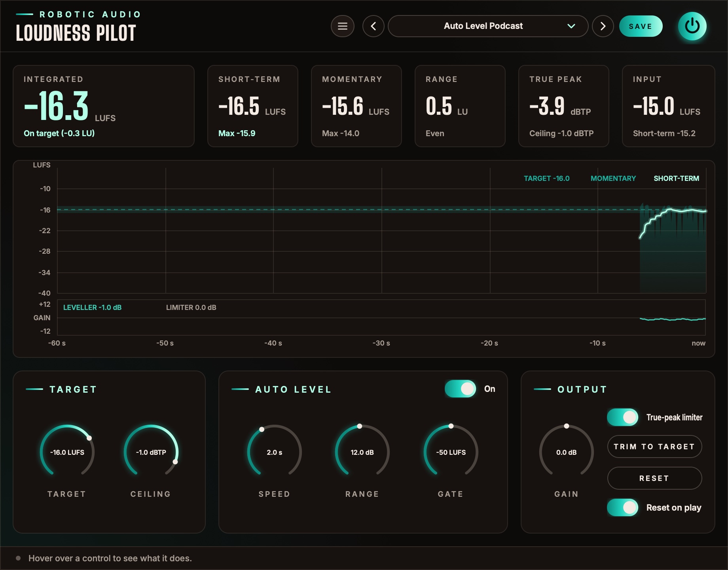This screenshot has width=728, height=570.
Task: Open the Auto Level Podcast preset dropdown
Action: pos(488,26)
